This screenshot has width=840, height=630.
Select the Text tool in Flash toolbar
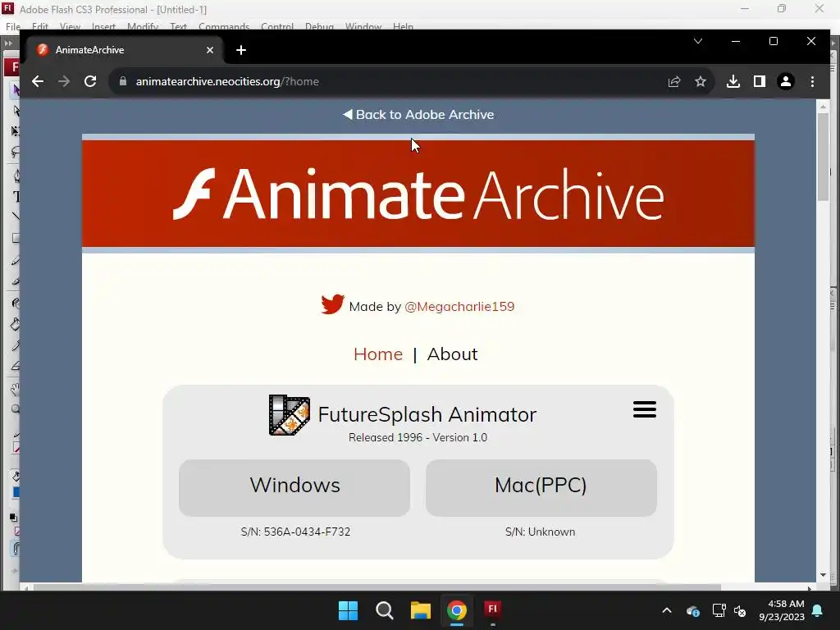point(16,197)
